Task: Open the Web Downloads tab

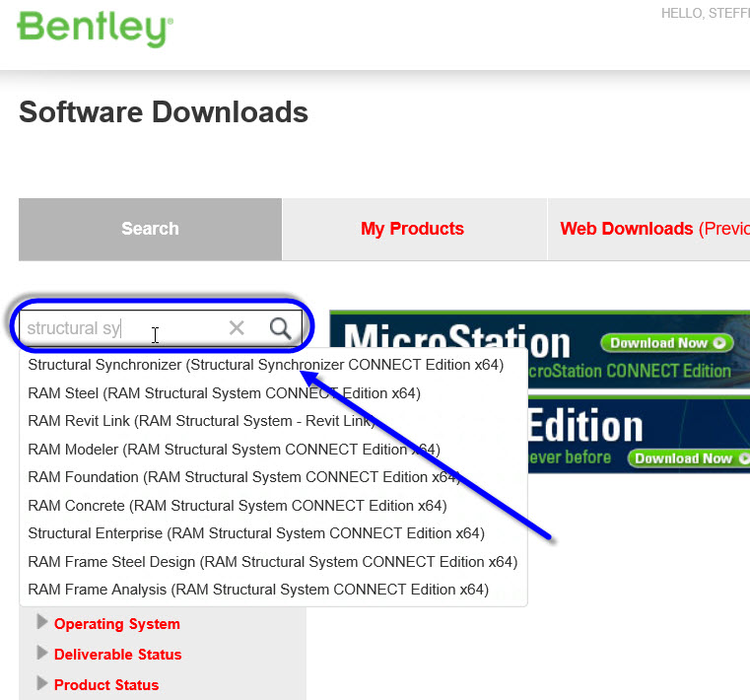Action: 649,229
